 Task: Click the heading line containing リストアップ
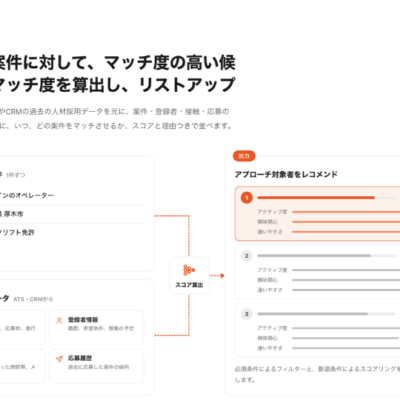tap(118, 85)
